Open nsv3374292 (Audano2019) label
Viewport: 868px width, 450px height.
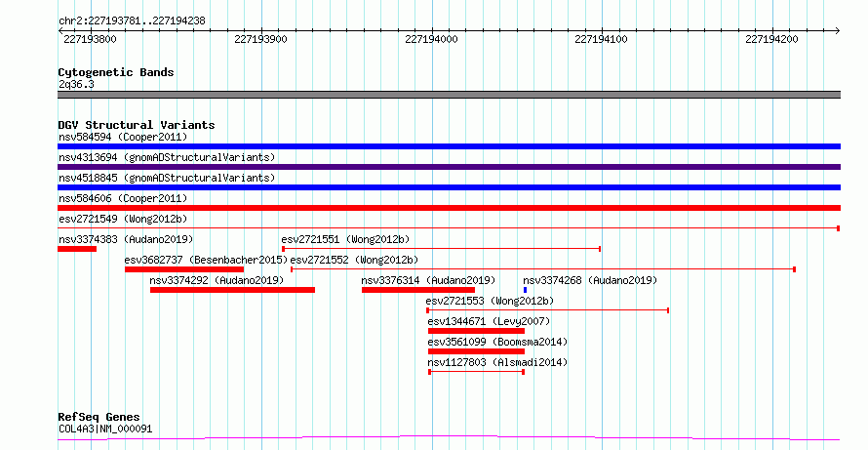[217, 280]
